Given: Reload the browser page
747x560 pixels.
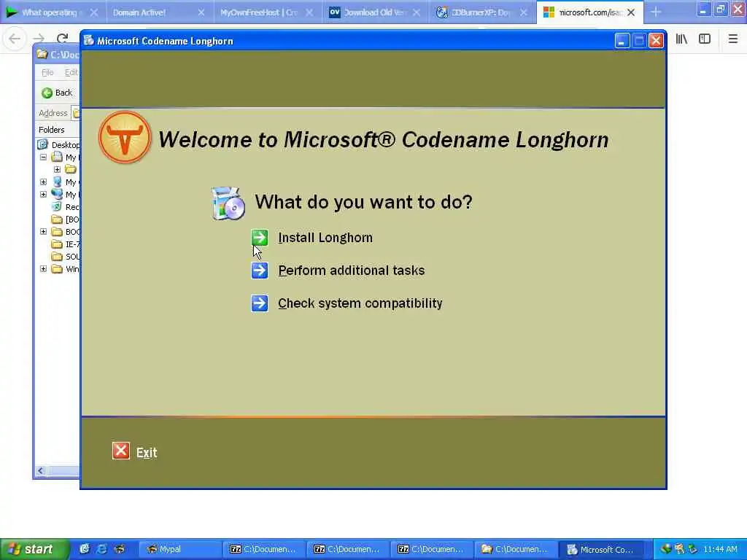Looking at the screenshot, I should click(x=62, y=39).
